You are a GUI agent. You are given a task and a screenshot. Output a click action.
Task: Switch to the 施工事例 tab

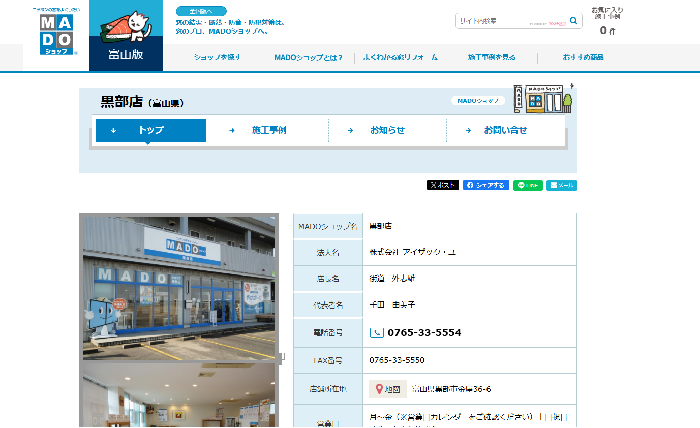tap(269, 130)
